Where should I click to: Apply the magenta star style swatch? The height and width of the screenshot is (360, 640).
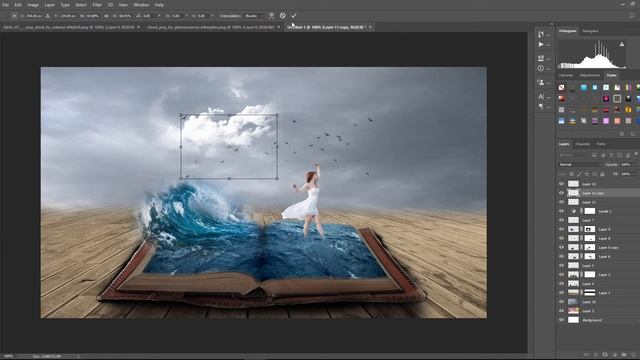606,98
